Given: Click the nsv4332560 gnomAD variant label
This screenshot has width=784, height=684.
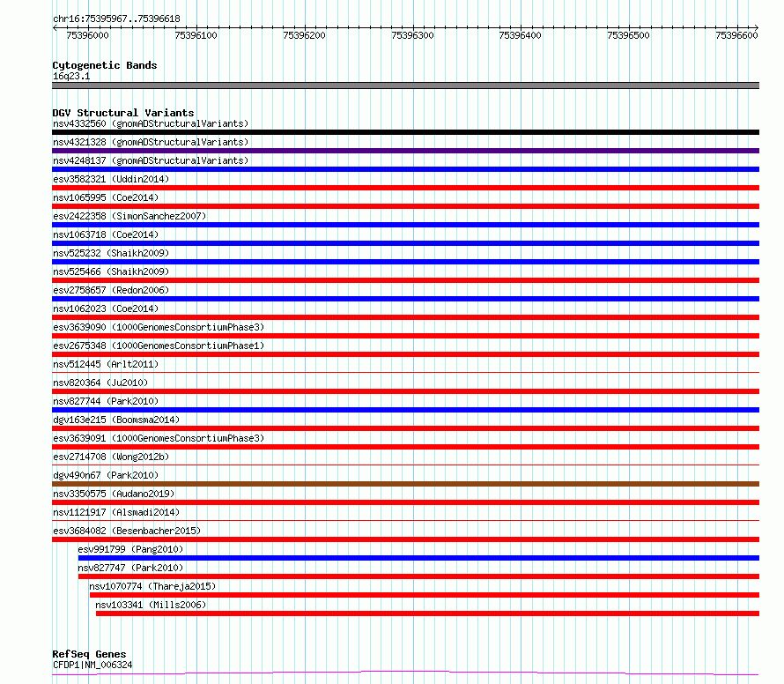Looking at the screenshot, I should [151, 123].
